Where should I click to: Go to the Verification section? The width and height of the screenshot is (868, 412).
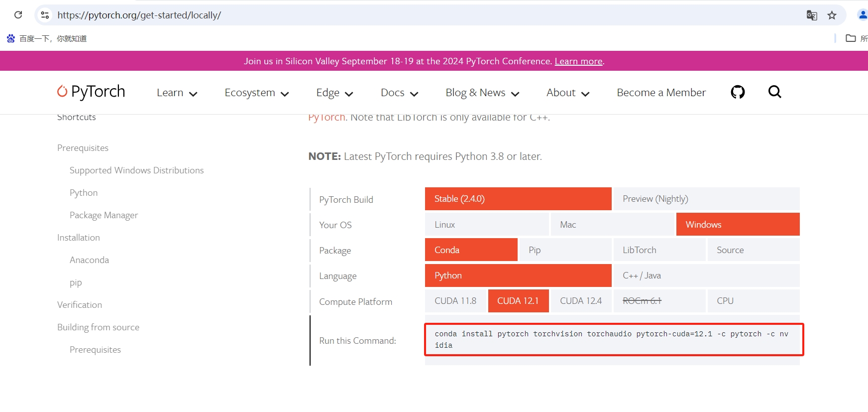80,305
